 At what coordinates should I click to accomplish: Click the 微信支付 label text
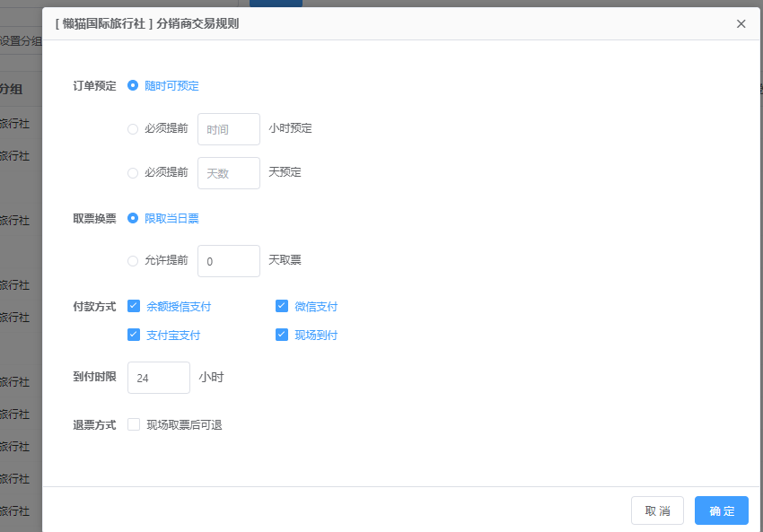tap(316, 307)
